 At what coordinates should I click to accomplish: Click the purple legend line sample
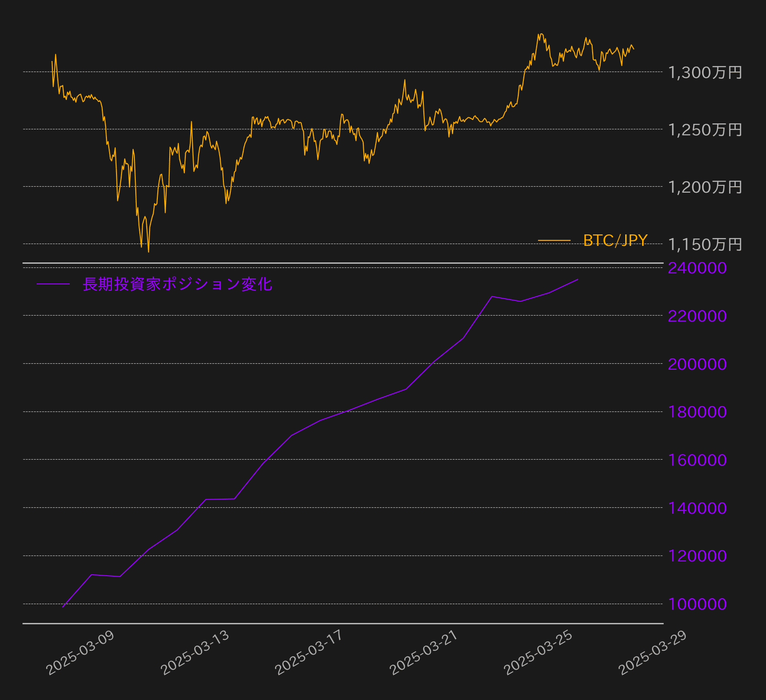[x=53, y=284]
